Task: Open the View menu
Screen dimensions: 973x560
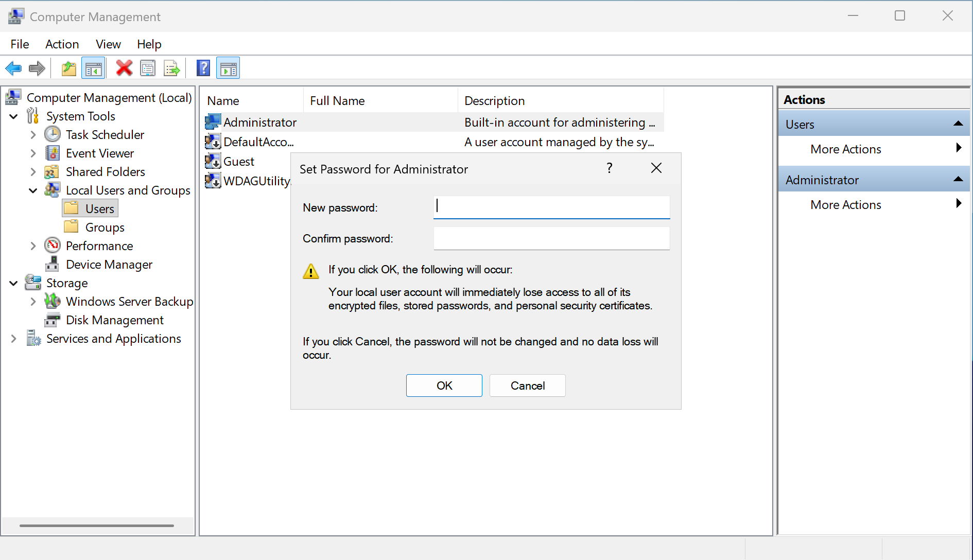Action: coord(108,44)
